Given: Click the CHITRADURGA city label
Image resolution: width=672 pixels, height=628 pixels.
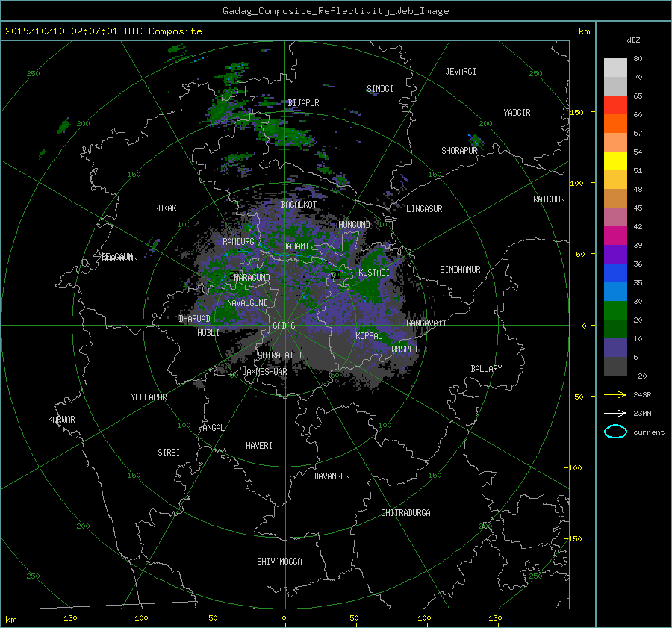Looking at the screenshot, I should click(405, 513).
